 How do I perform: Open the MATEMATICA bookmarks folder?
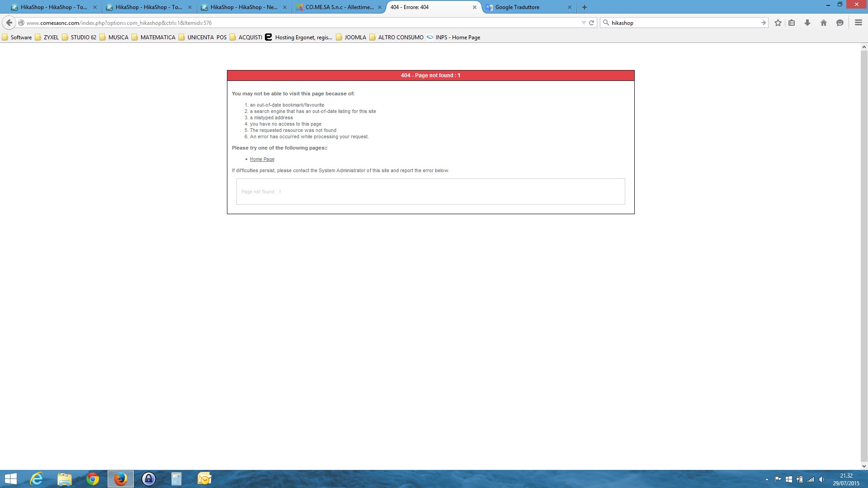tap(154, 38)
